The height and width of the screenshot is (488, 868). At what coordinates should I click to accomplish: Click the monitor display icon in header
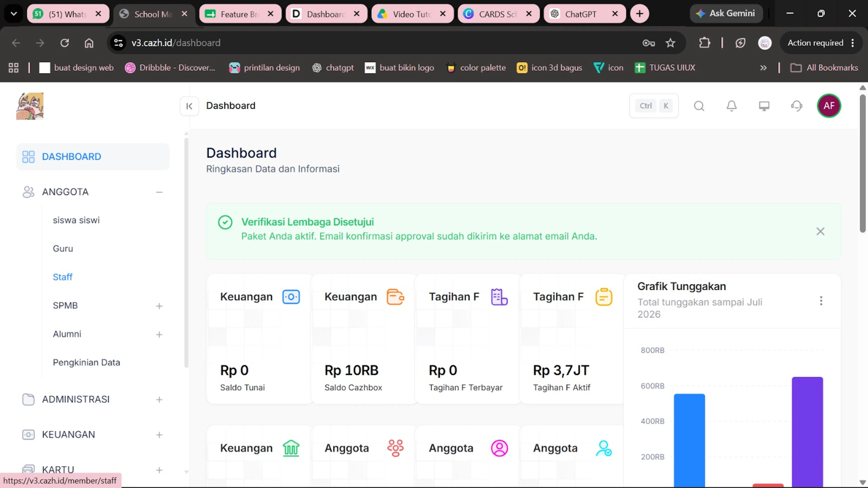pyautogui.click(x=764, y=106)
